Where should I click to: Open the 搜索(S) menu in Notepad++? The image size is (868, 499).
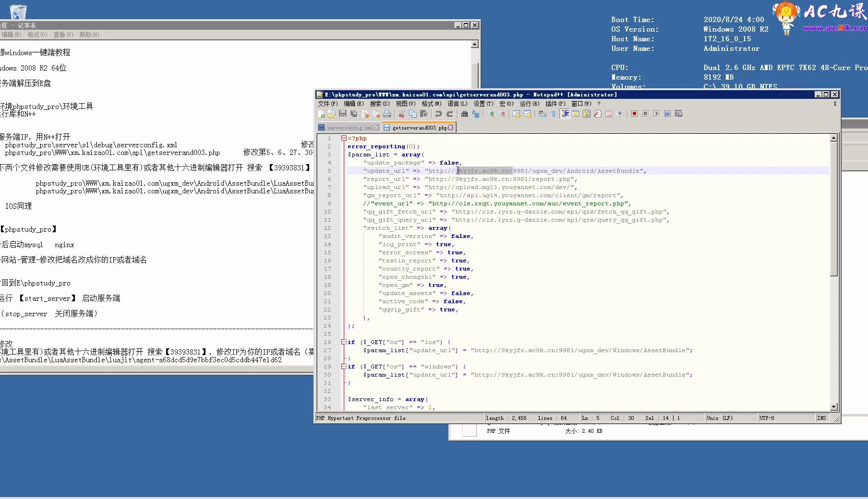379,104
